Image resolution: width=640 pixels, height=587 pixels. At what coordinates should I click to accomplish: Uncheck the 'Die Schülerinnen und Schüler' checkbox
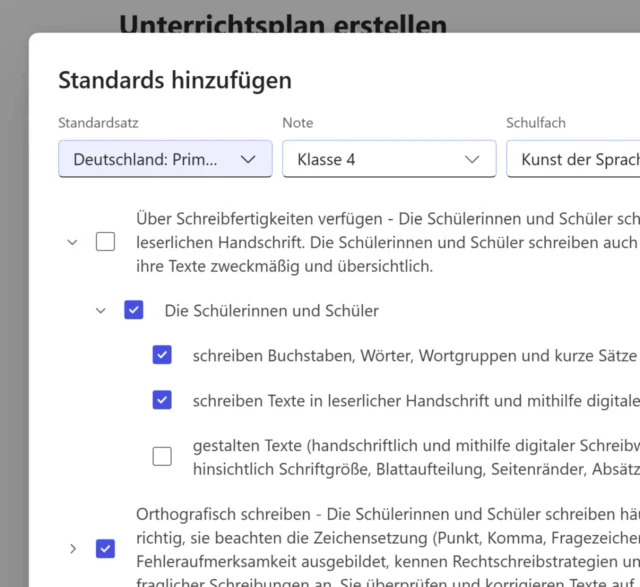pos(134,311)
